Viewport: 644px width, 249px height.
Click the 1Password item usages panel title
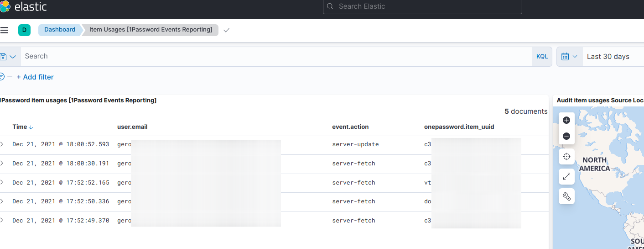click(x=78, y=100)
